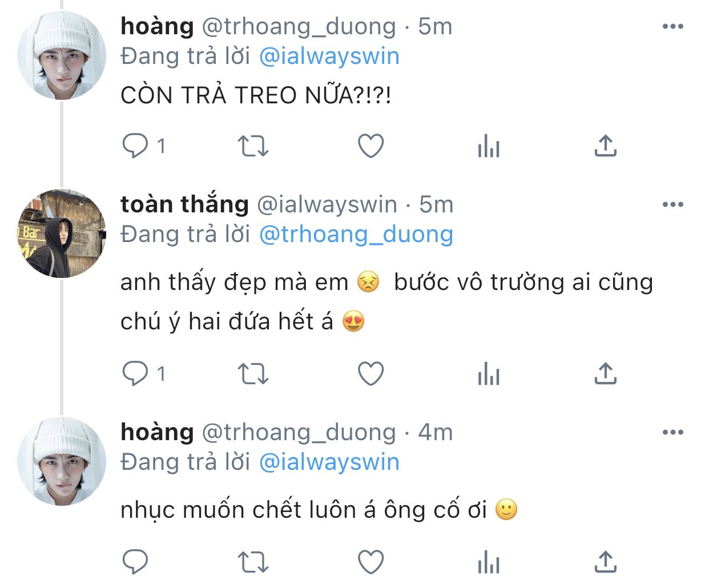This screenshot has height=588, width=709.
Task: View analytics of toàn thắng's tweet
Action: 489,374
